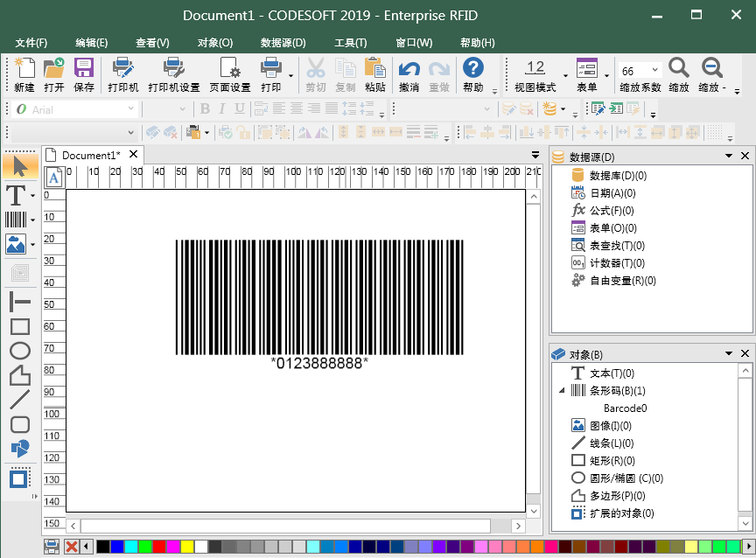This screenshot has width=756, height=558.
Task: Pick the red color swatch
Action: tap(159, 547)
